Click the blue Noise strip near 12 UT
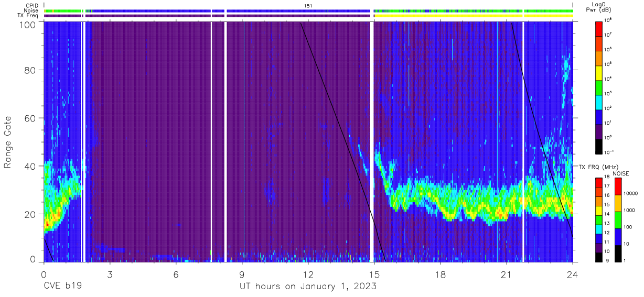 (x=298, y=10)
